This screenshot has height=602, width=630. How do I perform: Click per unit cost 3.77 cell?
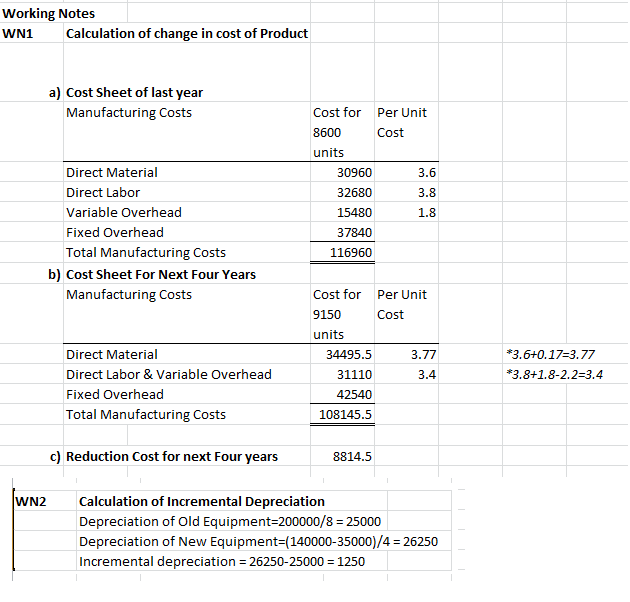(423, 354)
